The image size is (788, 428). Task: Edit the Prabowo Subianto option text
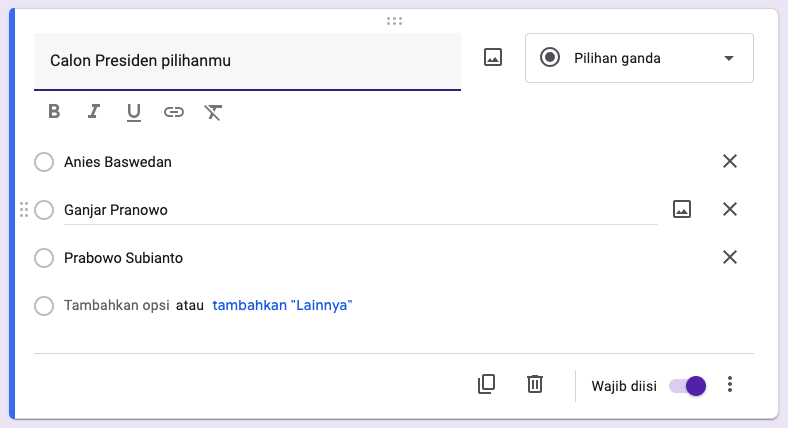pos(123,258)
